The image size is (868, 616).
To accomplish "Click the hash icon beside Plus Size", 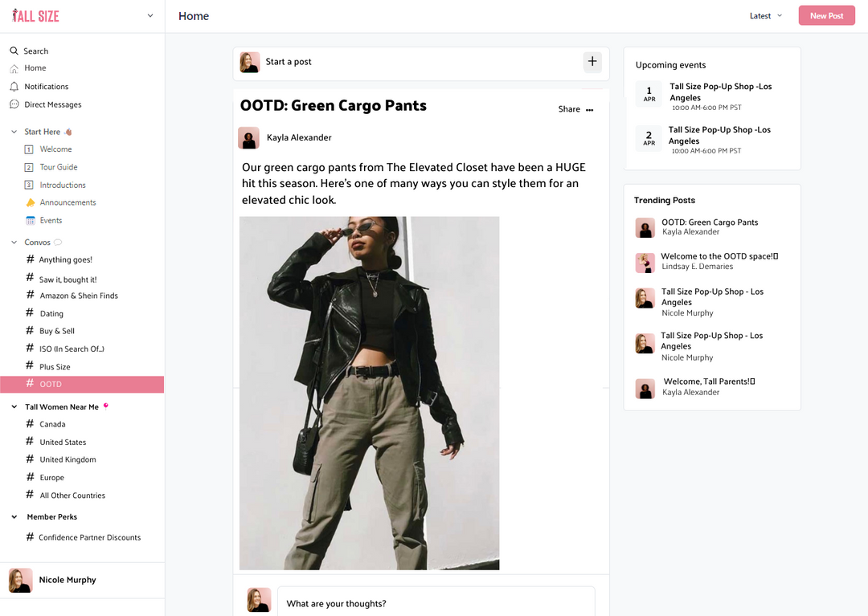I will click(x=30, y=365).
